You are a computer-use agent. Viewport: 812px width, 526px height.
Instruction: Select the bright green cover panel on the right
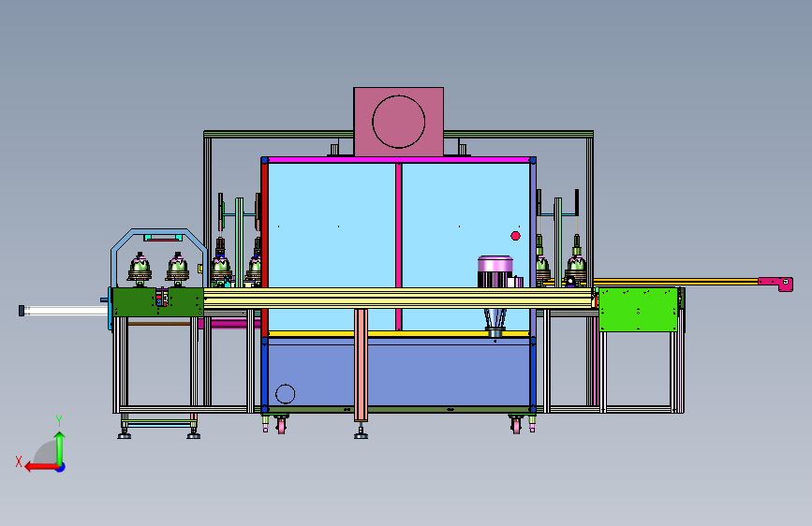coord(638,310)
